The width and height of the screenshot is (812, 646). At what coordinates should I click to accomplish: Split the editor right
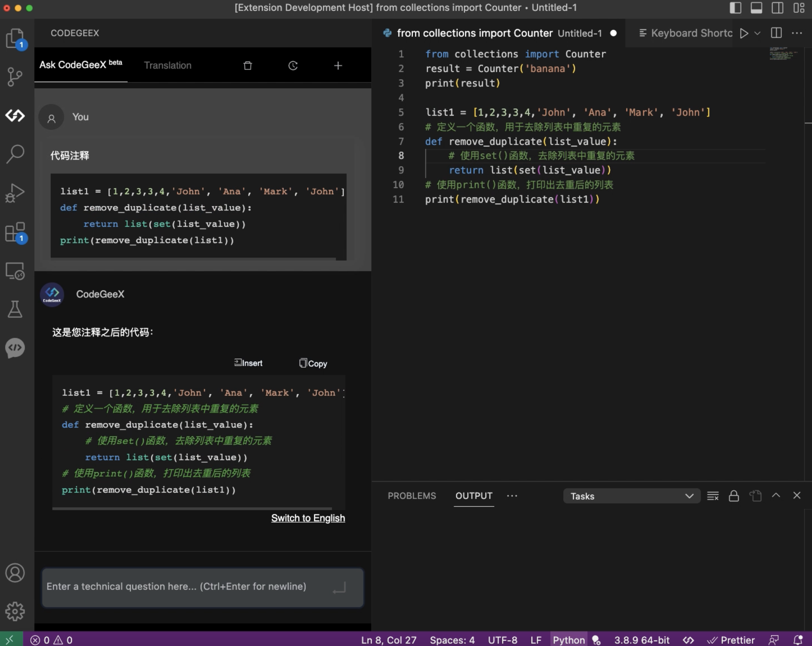(x=776, y=33)
